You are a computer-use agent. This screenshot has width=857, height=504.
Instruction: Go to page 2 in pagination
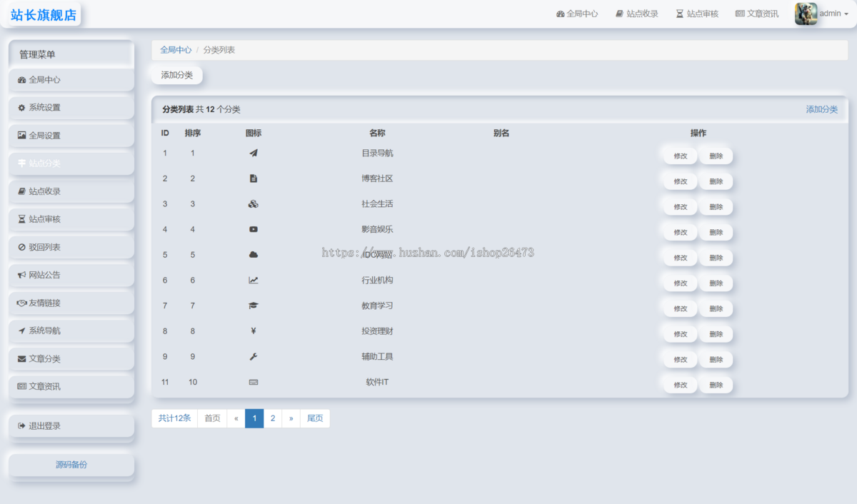(x=273, y=418)
